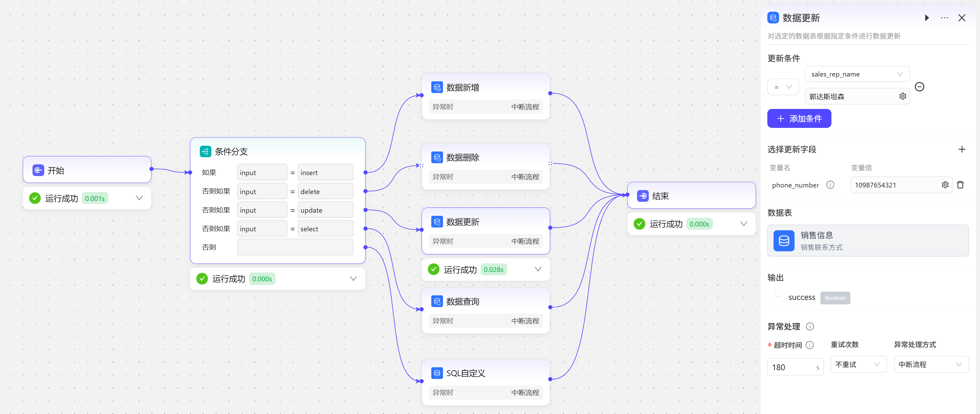Delete phone_number field with the trash icon
Image resolution: width=980 pixels, height=414 pixels.
point(960,185)
